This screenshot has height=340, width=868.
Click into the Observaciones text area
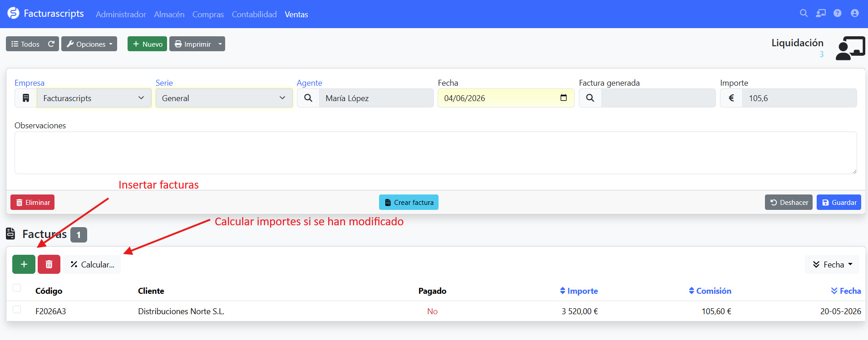(436, 153)
